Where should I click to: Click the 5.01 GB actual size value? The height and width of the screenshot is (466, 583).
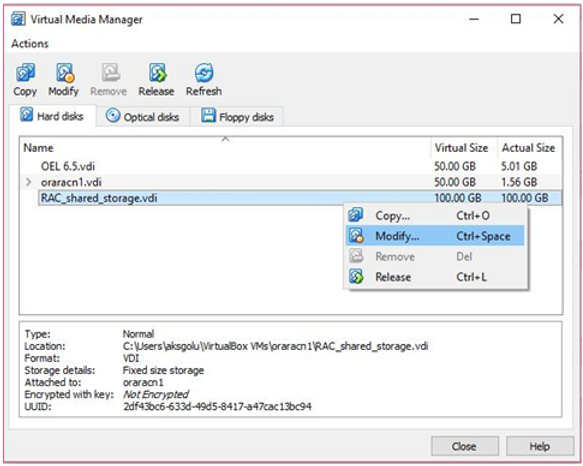click(519, 166)
